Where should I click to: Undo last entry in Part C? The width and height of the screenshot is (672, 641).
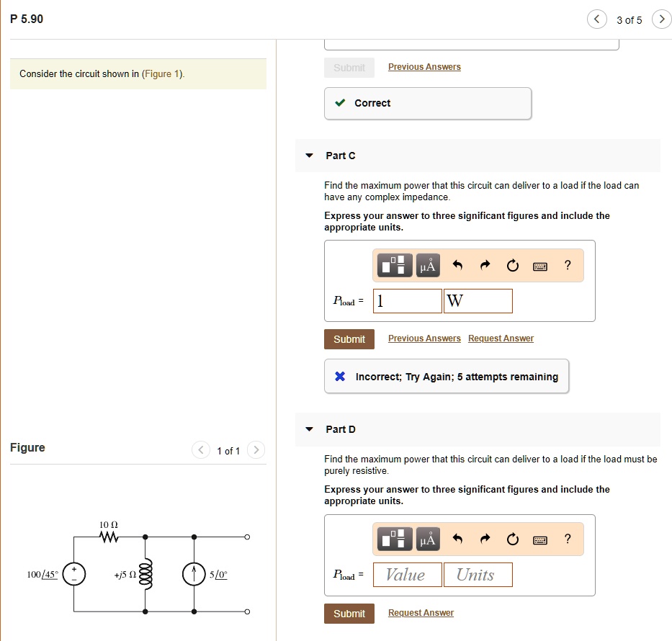[457, 265]
